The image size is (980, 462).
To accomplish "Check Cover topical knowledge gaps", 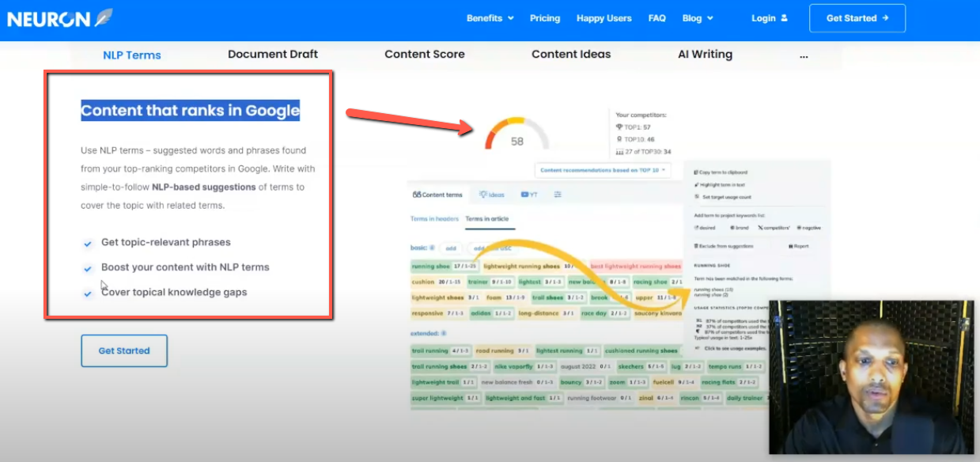I will (x=89, y=293).
